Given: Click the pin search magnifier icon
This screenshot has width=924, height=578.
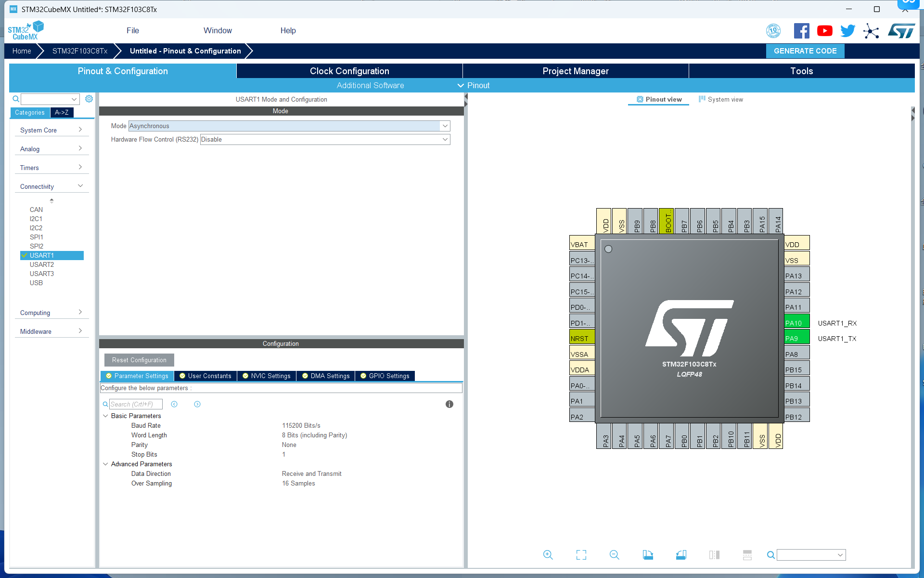Looking at the screenshot, I should pyautogui.click(x=771, y=555).
